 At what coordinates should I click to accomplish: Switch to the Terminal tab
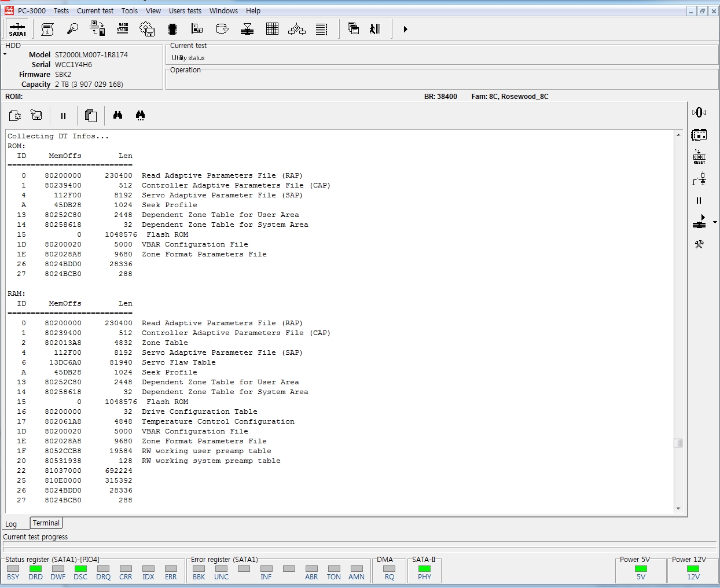click(x=46, y=523)
